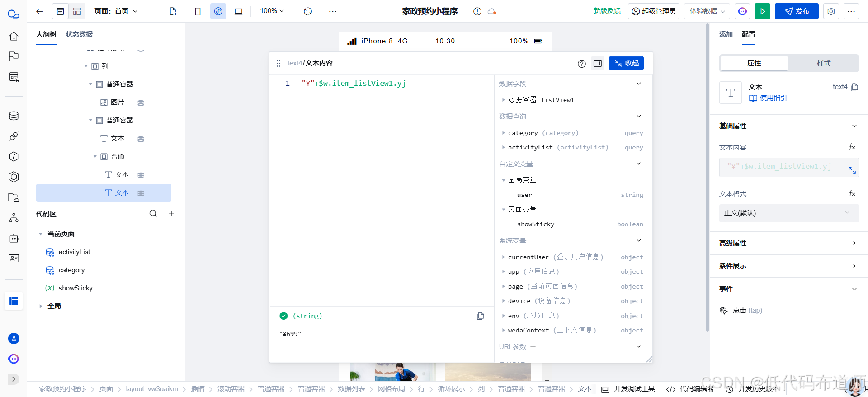Add a URL参数 with plus icon
This screenshot has width=868, height=397.
[x=533, y=347]
